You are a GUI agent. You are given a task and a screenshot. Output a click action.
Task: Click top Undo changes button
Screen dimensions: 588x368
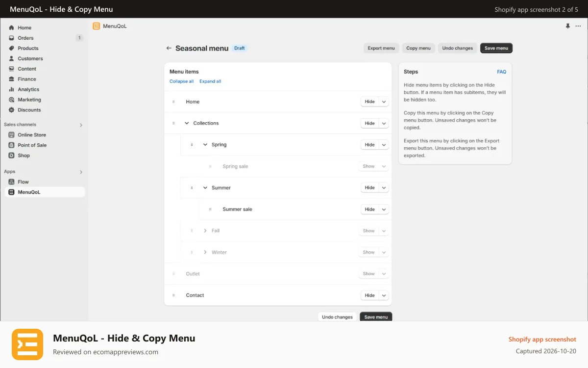pos(458,48)
